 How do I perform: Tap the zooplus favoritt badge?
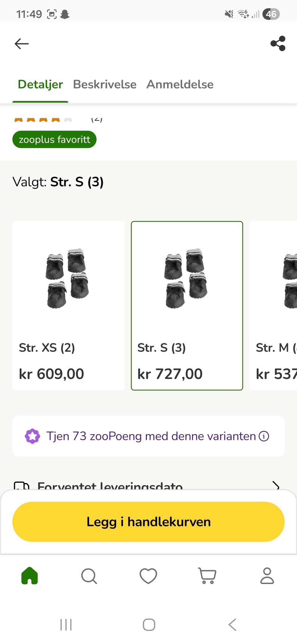pyautogui.click(x=54, y=139)
